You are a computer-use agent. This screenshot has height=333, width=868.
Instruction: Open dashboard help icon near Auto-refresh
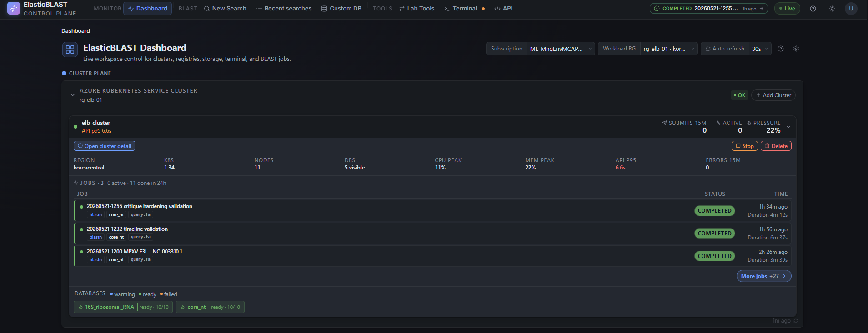pyautogui.click(x=781, y=49)
